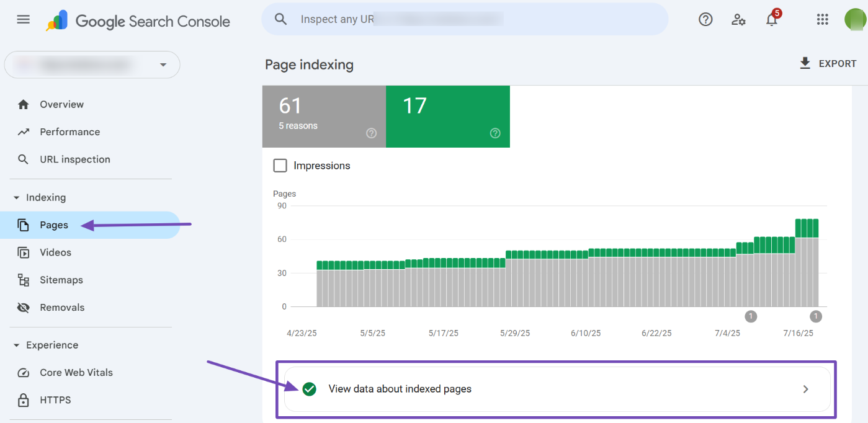Open Sitemaps in the sidebar

pyautogui.click(x=61, y=280)
